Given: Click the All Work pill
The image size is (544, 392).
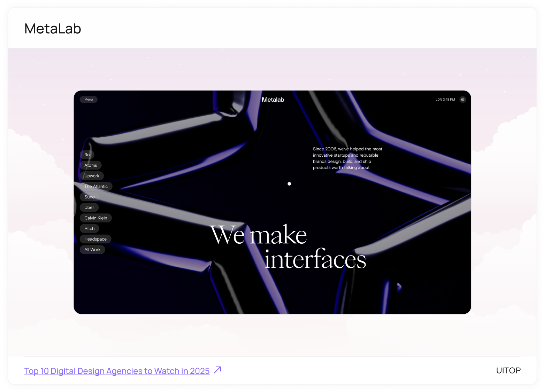Looking at the screenshot, I should (x=92, y=250).
